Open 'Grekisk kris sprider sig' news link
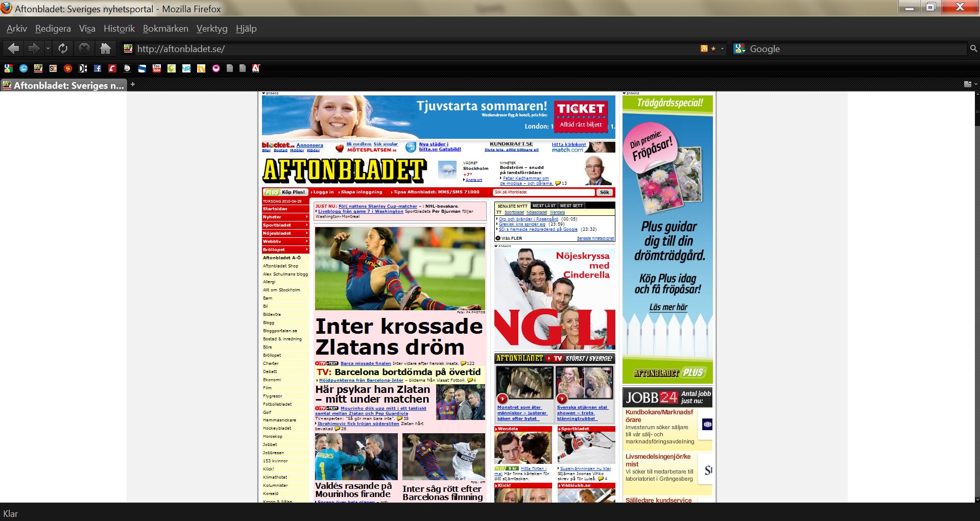This screenshot has width=980, height=521. pyautogui.click(x=522, y=224)
